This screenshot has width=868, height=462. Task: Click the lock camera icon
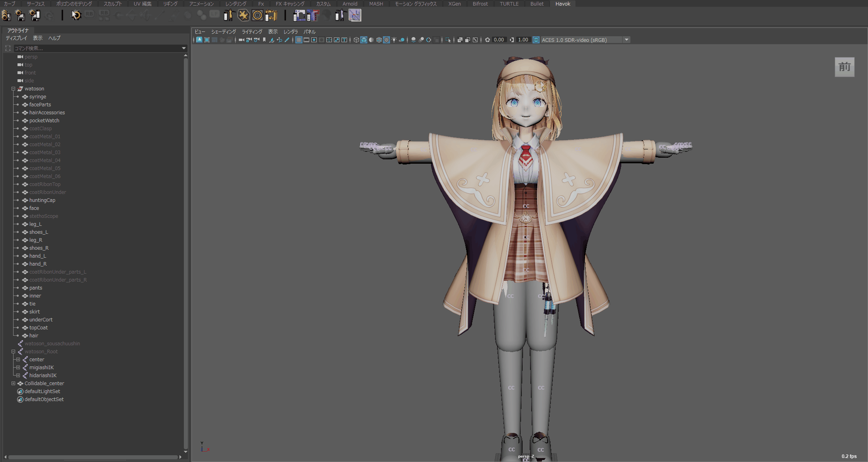(249, 40)
